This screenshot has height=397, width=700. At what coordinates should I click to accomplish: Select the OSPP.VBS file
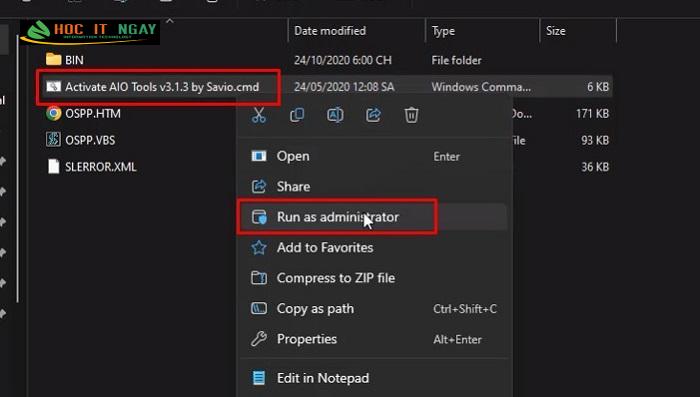pos(90,140)
